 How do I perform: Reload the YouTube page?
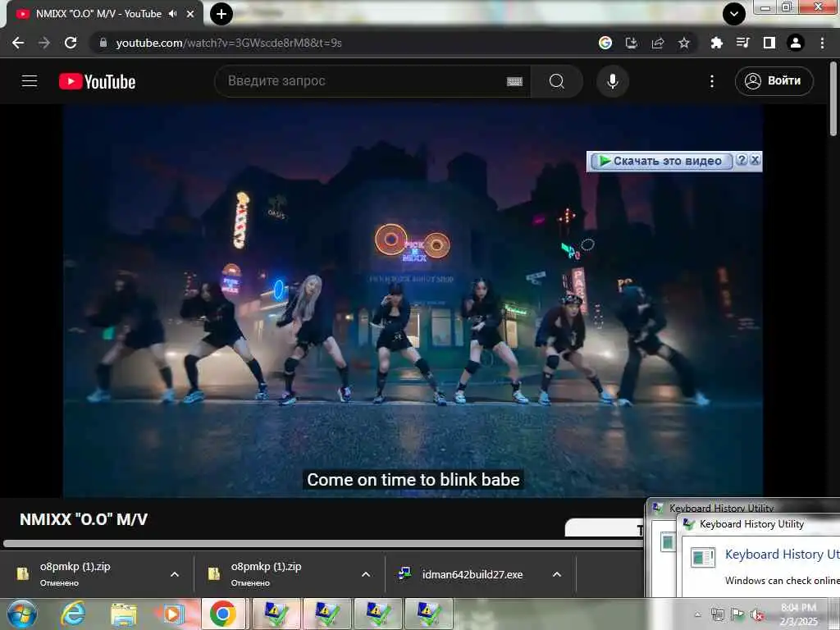(x=71, y=43)
